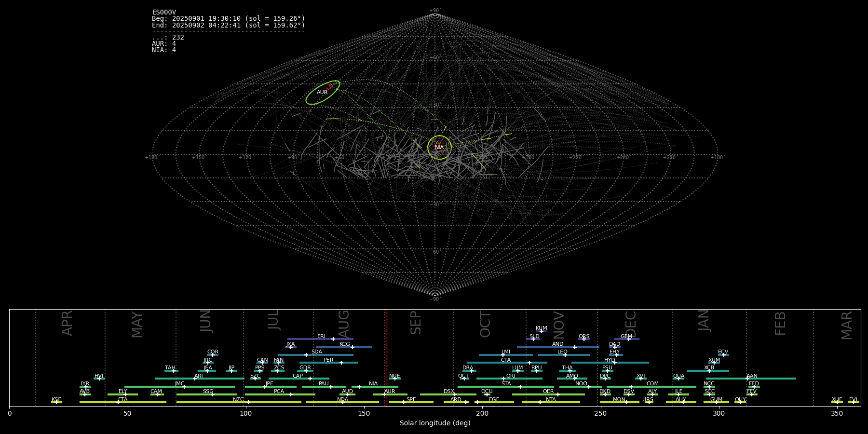Select the COM shower bar label
Viewport: 868px width, 434px height.
(652, 384)
